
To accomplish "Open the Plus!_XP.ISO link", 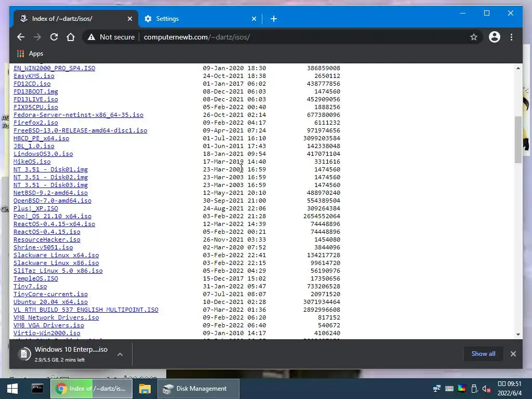I will [x=36, y=209].
